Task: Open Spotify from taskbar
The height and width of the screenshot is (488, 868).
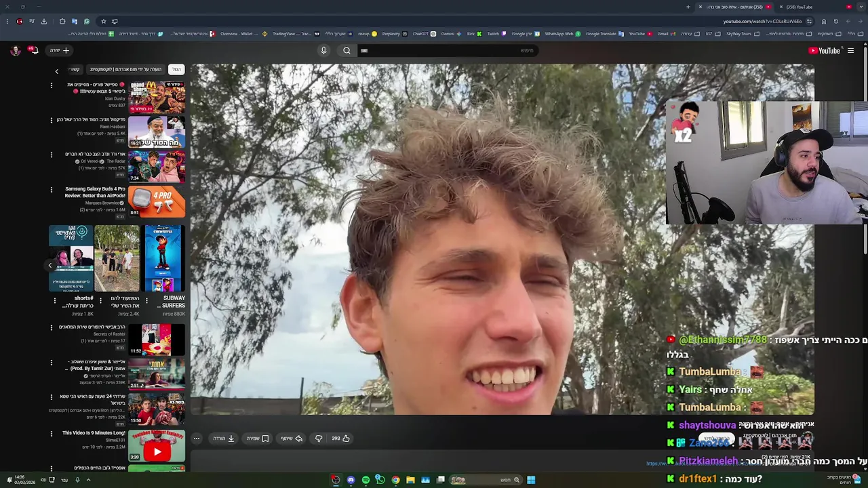Action: pyautogui.click(x=366, y=480)
